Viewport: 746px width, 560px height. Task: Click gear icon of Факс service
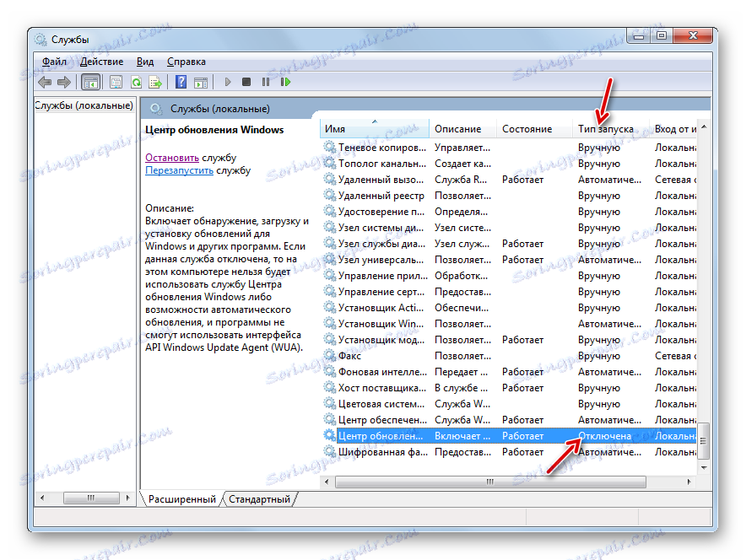point(329,356)
